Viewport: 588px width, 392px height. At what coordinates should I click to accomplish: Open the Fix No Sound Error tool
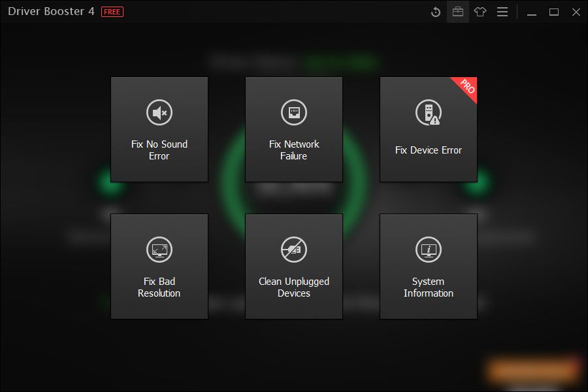[x=159, y=129]
